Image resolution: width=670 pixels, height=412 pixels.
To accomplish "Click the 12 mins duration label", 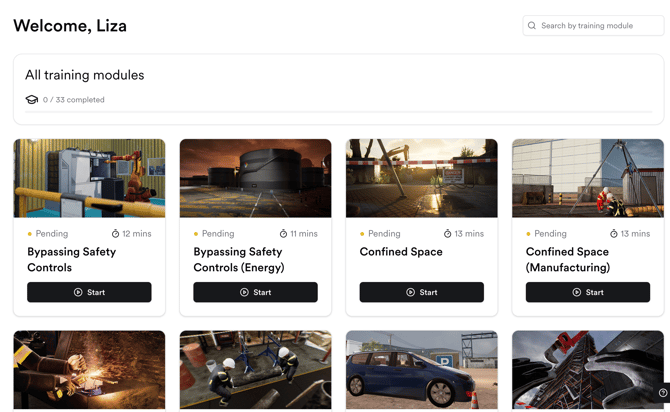I will click(x=137, y=234).
